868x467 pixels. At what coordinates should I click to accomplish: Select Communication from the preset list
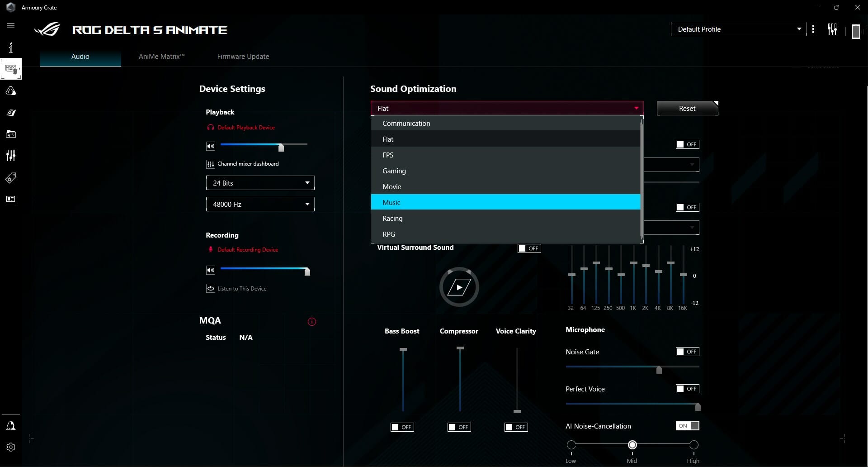[x=505, y=123]
